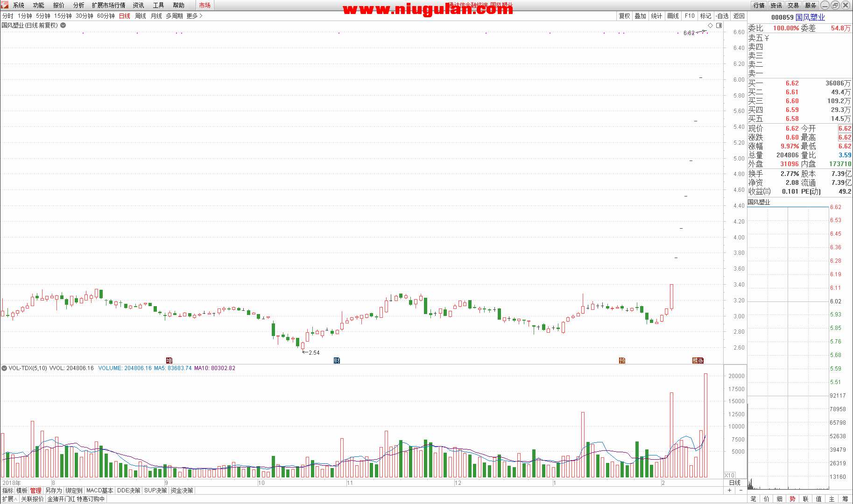Open the 指标 indicator tab

tap(8, 490)
